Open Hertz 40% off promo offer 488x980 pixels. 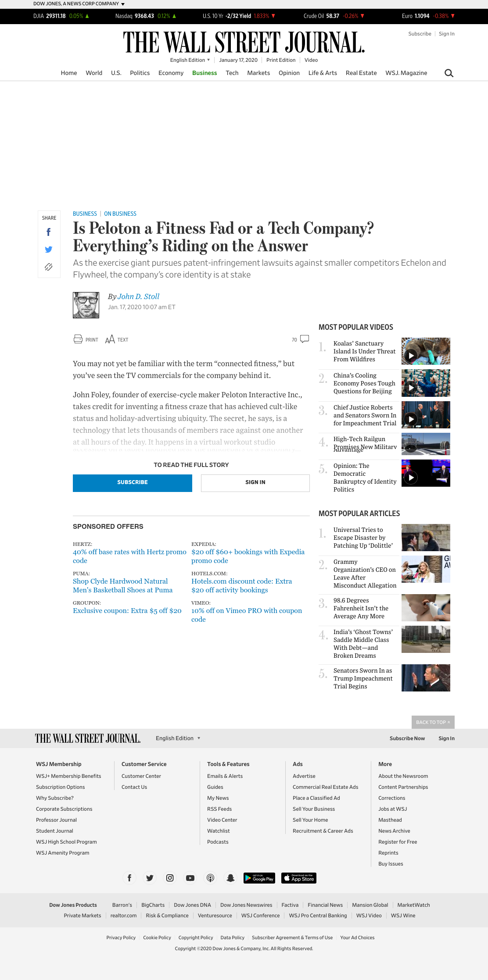click(x=129, y=556)
